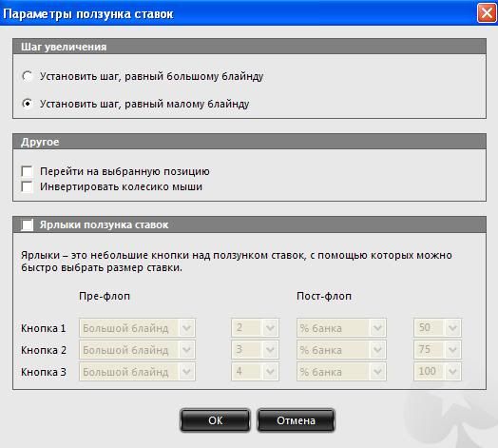This screenshot has height=448, width=498.
Task: Expand post-flop value 100 dropdown
Action: tap(437, 371)
